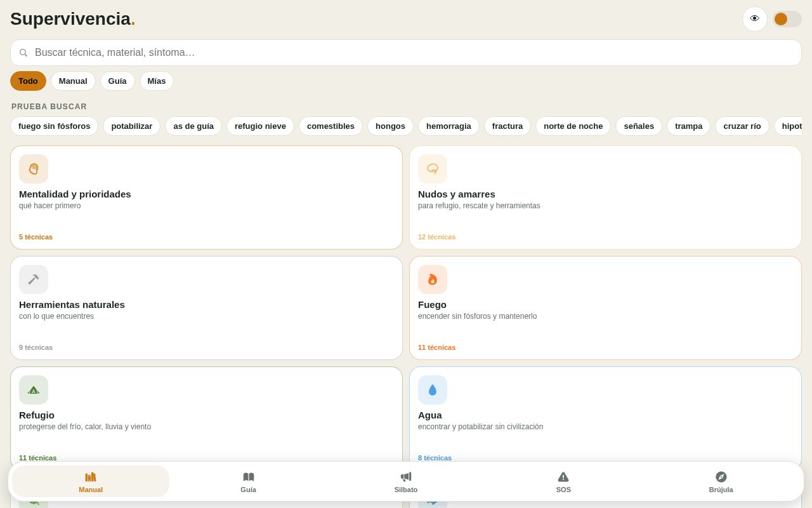This screenshot has width=812, height=508.
Task: Try the 'fuego sin fósforos' suggestion
Action: pos(55,126)
